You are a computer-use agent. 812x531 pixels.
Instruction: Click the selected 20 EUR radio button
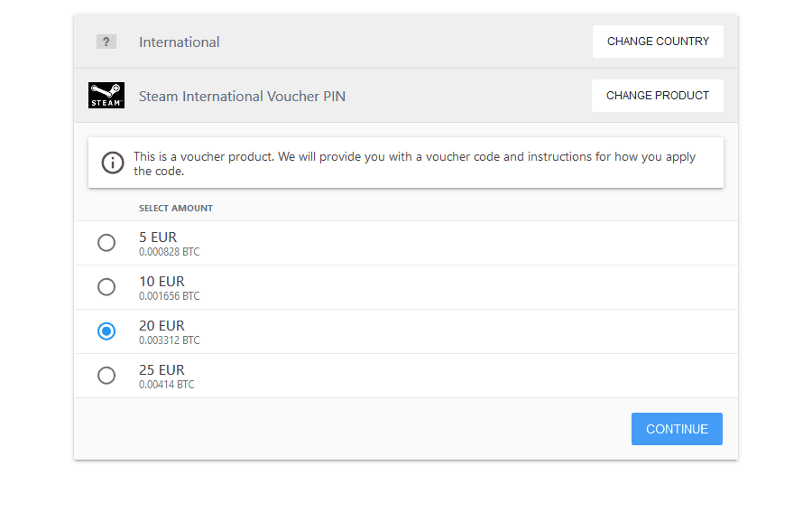tap(106, 331)
